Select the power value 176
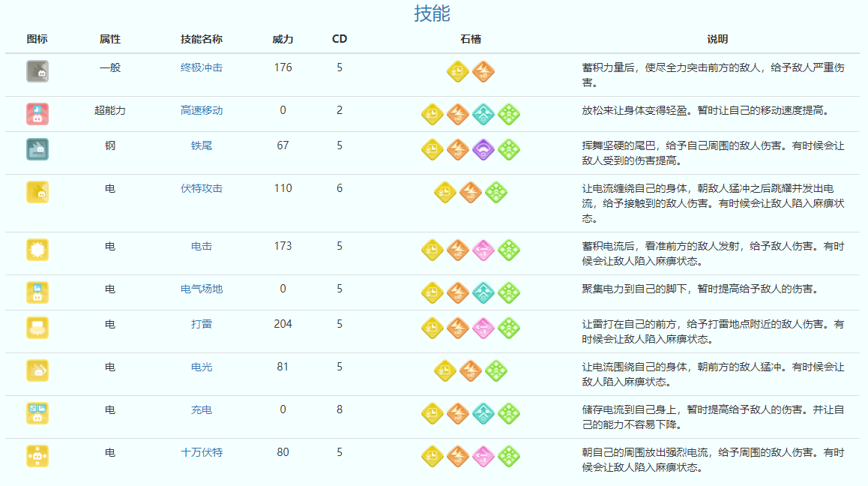Viewport: 868px width, 486px height. point(283,67)
